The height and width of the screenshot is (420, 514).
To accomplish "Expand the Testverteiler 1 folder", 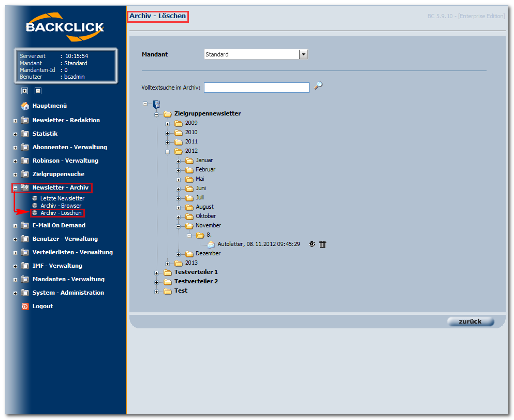I will [157, 273].
